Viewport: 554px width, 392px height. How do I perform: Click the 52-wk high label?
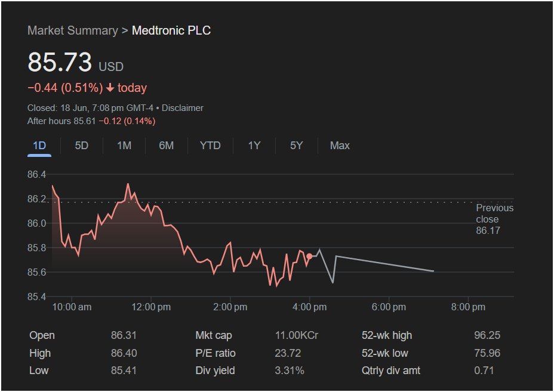tap(386, 335)
